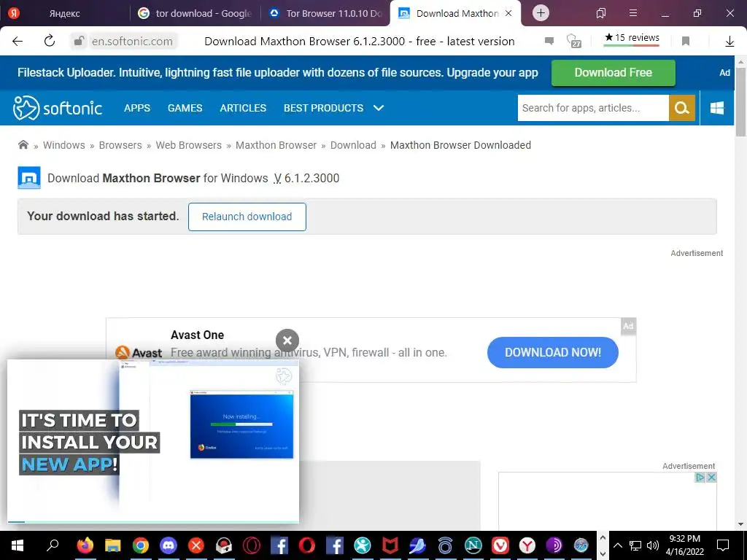Open the Windows breadcrumb link
747x560 pixels.
[64, 145]
